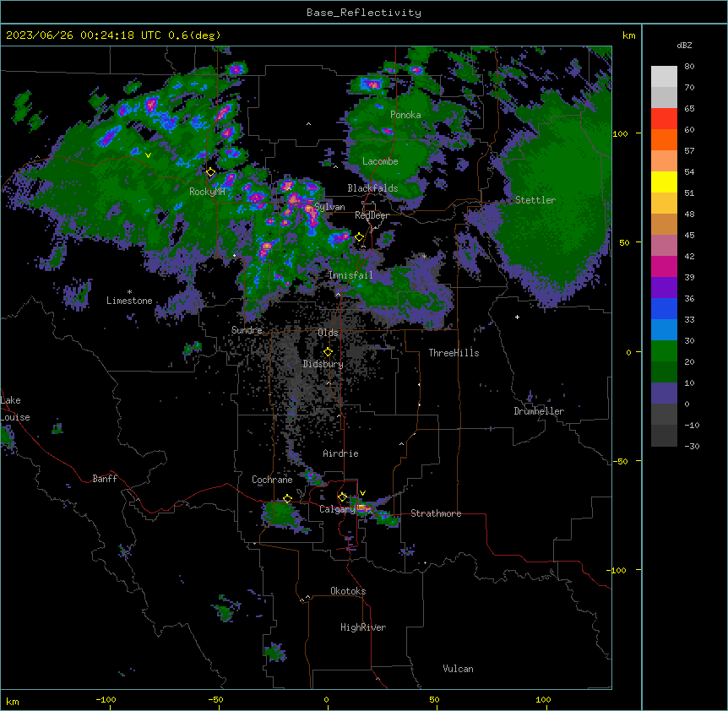This screenshot has height=711, width=728.
Task: Click the HighRiver label
Action: 363,627
